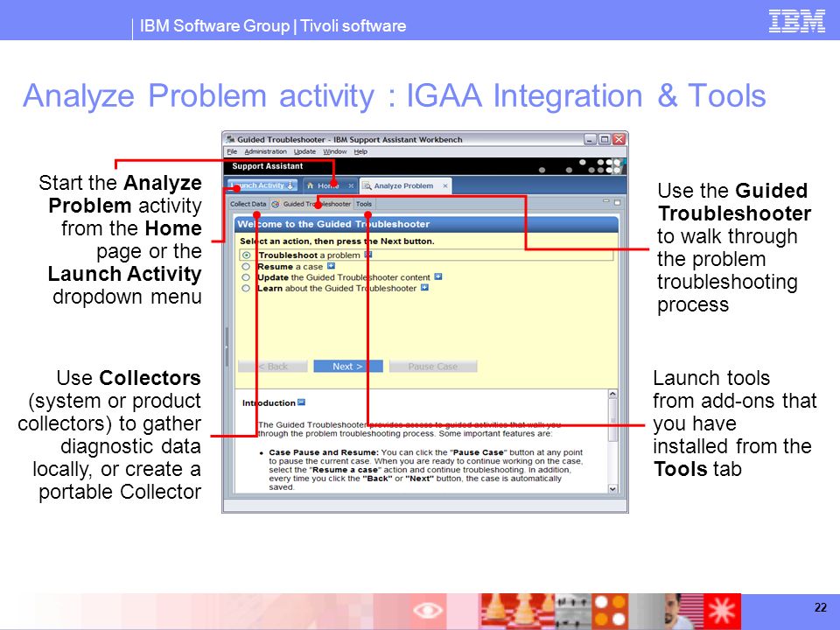840x630 pixels.
Task: Click the Next button
Action: click(348, 367)
